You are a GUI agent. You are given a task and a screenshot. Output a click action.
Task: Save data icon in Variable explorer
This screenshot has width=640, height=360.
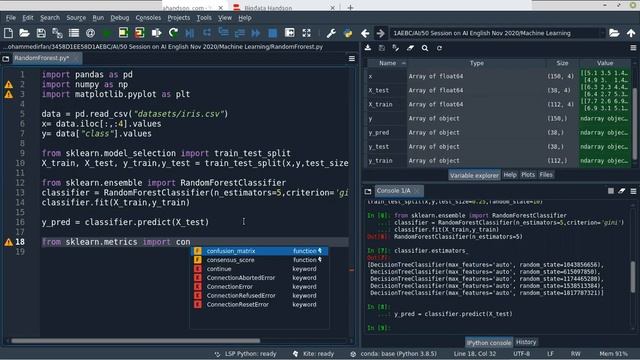(x=382, y=48)
